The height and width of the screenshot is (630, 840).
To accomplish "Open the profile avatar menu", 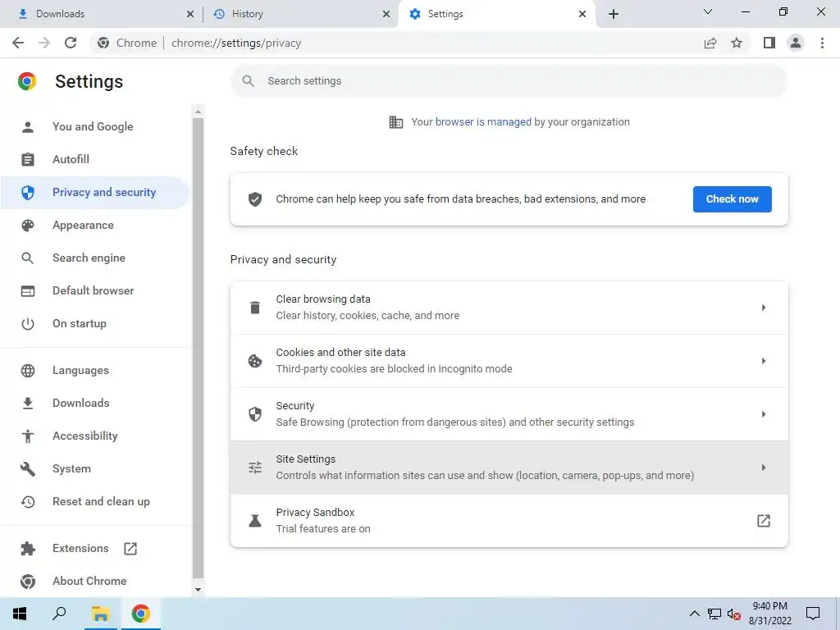I will click(x=796, y=43).
